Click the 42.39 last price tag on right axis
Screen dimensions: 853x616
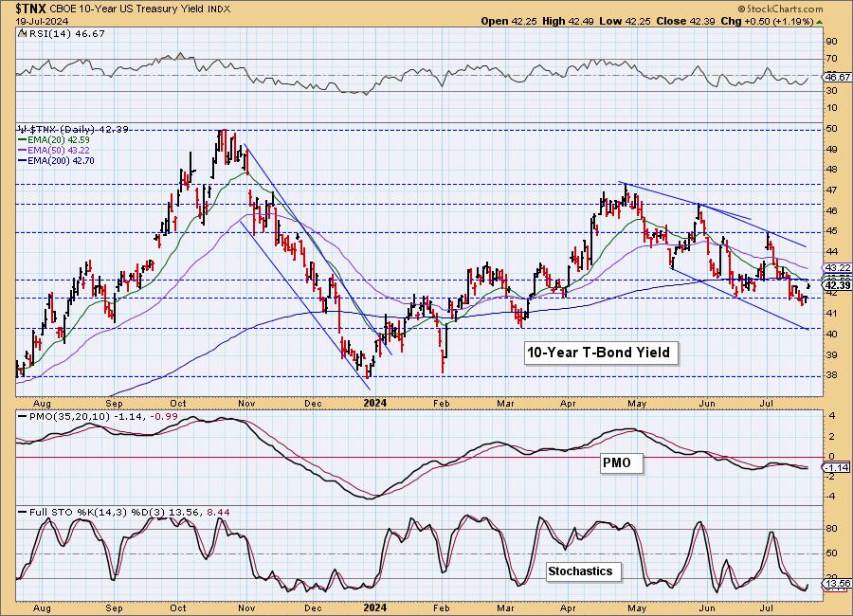point(838,285)
